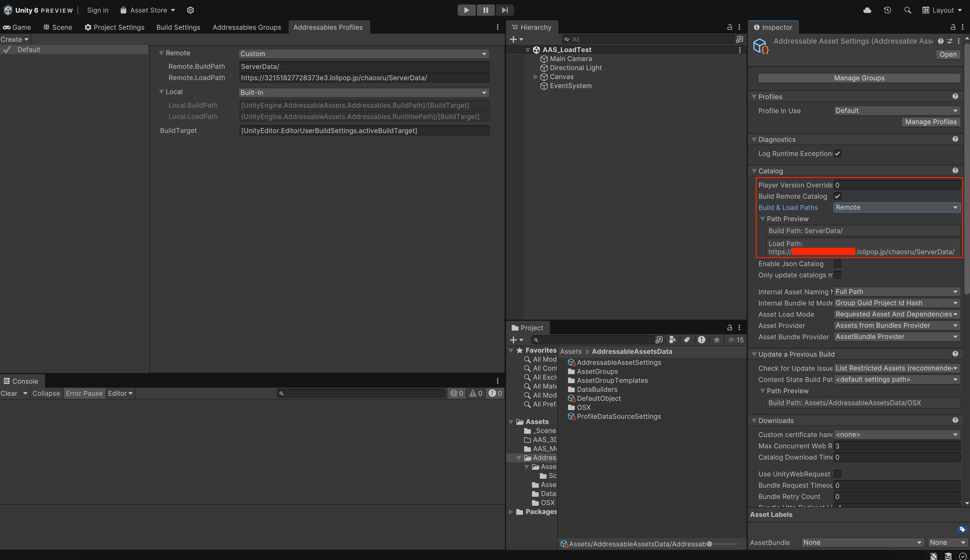Click Manage Profiles button
Image resolution: width=970 pixels, height=560 pixels.
point(931,122)
